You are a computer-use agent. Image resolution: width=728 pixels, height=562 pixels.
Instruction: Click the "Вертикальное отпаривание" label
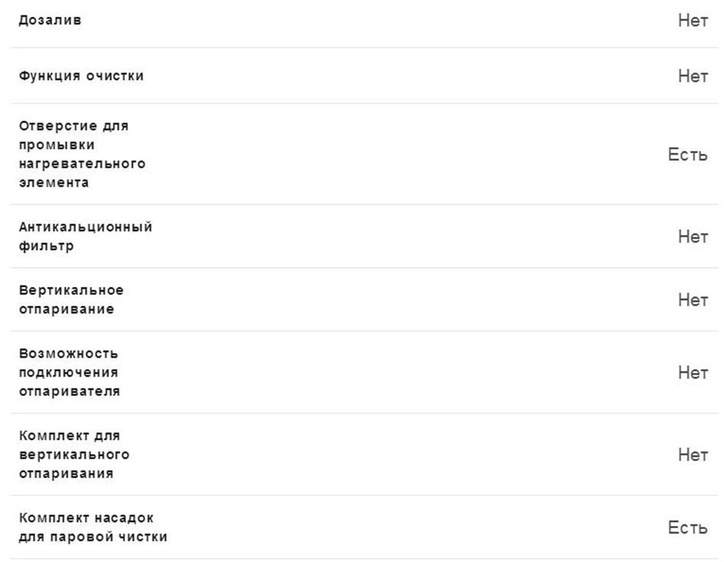(x=71, y=300)
